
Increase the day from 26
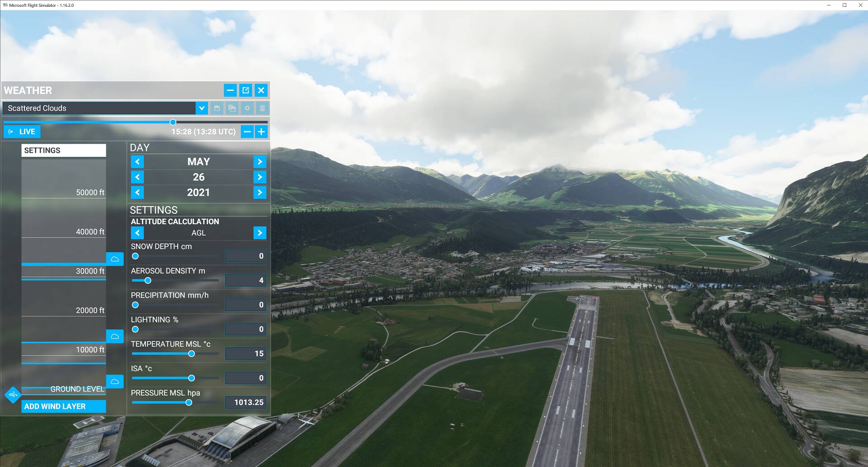[259, 177]
